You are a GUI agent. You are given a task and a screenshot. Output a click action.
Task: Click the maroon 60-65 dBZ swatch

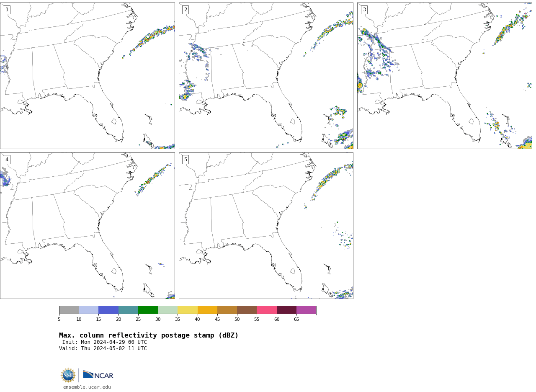[286, 310]
